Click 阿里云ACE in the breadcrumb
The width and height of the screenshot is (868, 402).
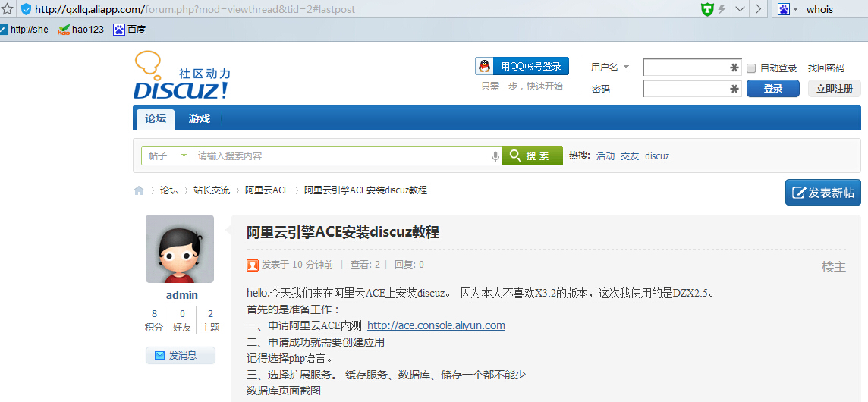(267, 190)
